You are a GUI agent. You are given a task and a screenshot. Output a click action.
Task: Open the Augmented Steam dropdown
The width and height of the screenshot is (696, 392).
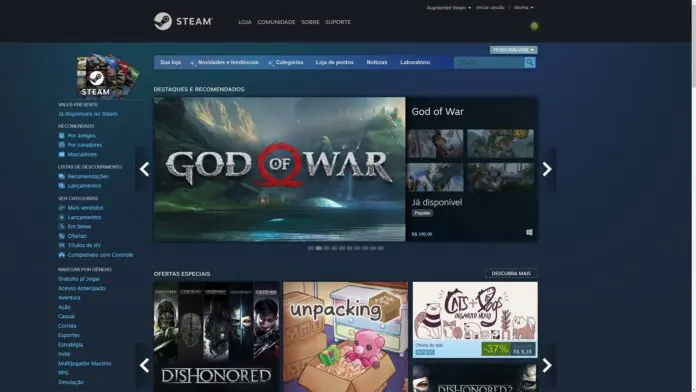pyautogui.click(x=449, y=8)
